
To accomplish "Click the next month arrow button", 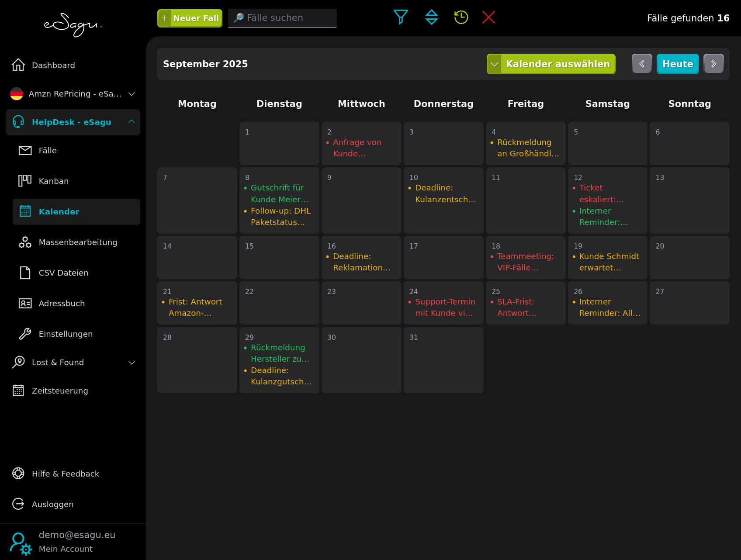I will 714,64.
